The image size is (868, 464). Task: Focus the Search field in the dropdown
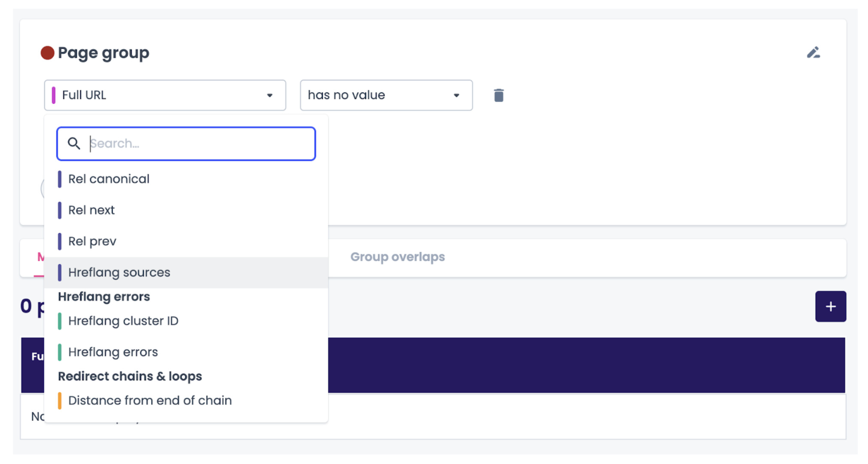186,143
